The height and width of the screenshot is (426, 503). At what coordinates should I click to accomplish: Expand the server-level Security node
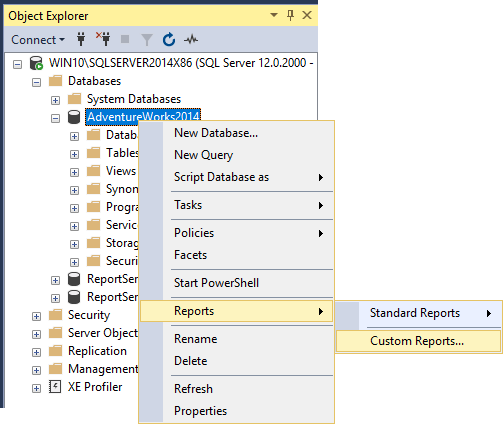tap(36, 316)
